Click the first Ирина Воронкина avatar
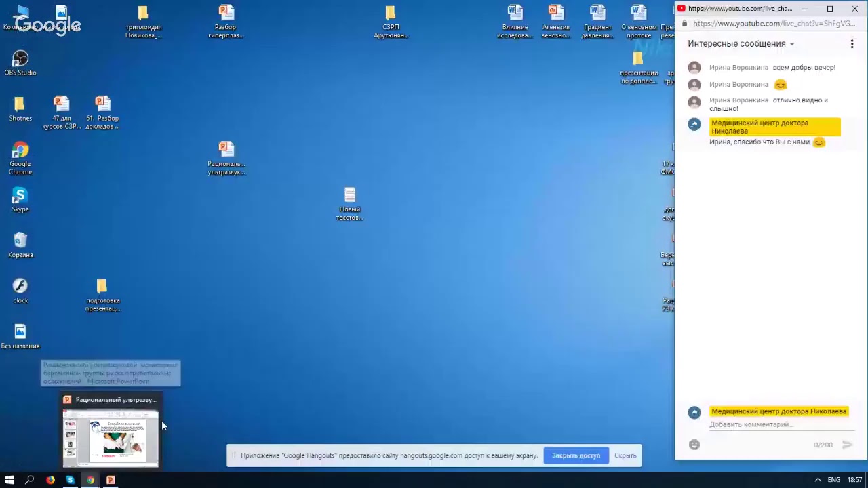868x488 pixels. click(694, 68)
